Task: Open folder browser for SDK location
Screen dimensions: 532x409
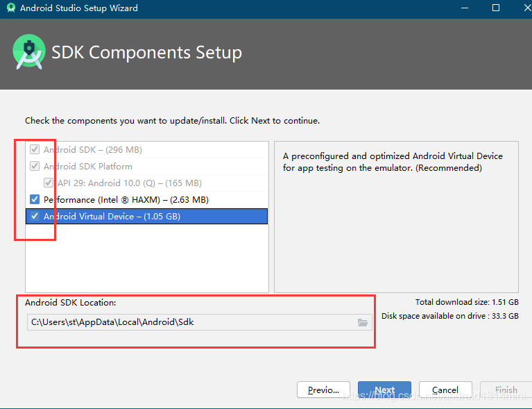Action: pos(363,322)
